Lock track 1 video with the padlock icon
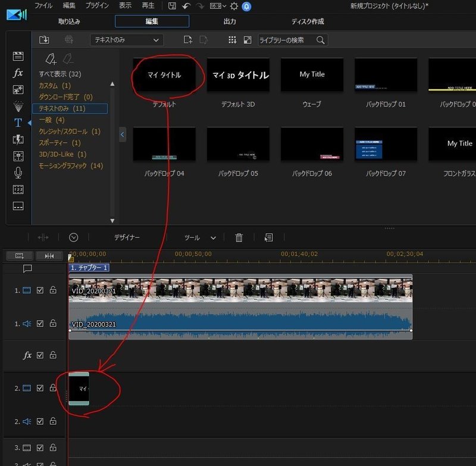476x466 pixels. [52, 290]
